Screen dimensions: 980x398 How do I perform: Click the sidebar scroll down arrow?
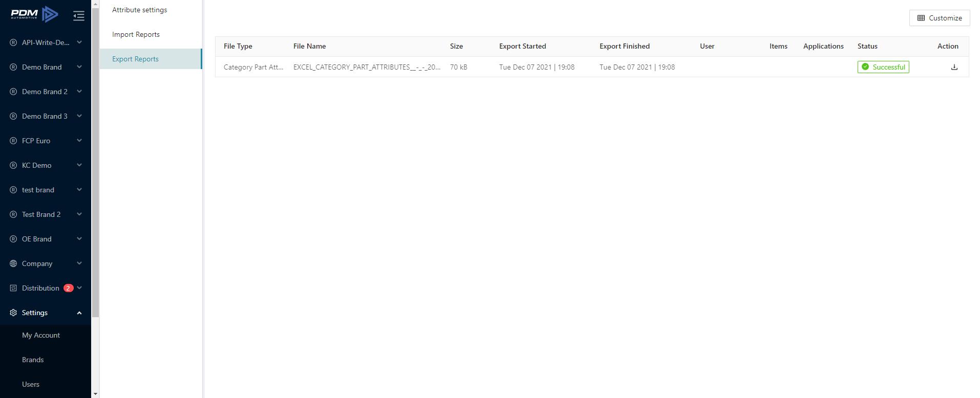[x=95, y=394]
